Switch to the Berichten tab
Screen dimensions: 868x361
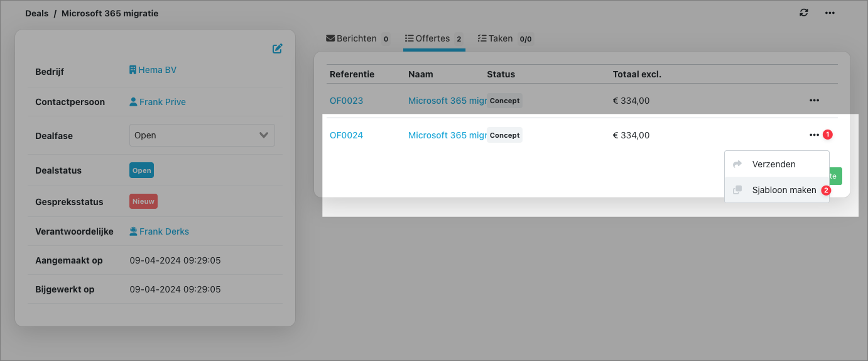coord(358,38)
